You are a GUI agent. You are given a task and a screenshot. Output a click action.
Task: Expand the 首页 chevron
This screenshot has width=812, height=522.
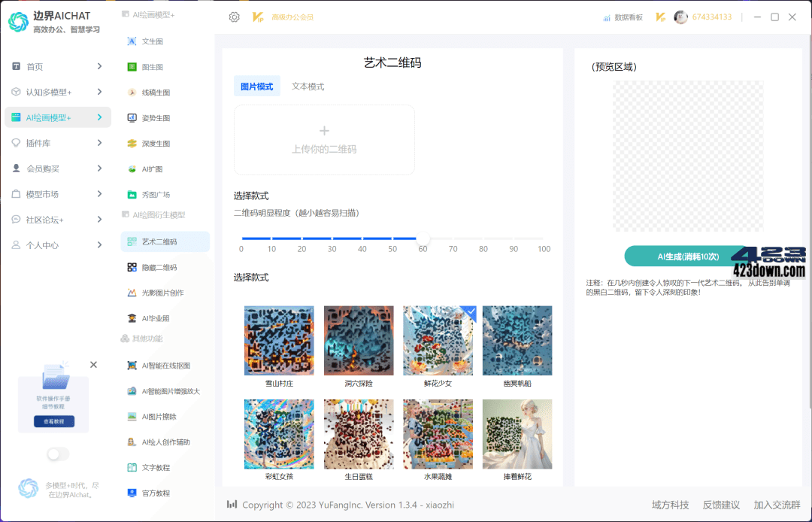(x=99, y=66)
